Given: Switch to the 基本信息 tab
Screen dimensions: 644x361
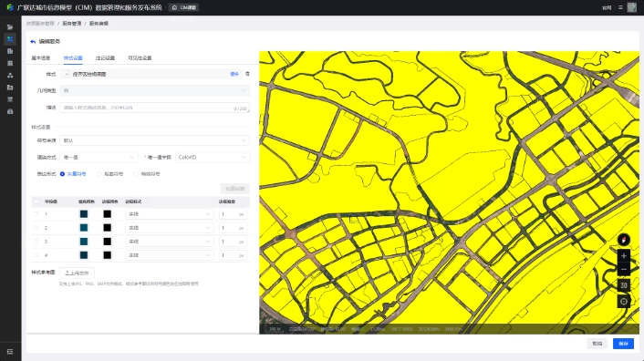Looking at the screenshot, I should click(41, 58).
